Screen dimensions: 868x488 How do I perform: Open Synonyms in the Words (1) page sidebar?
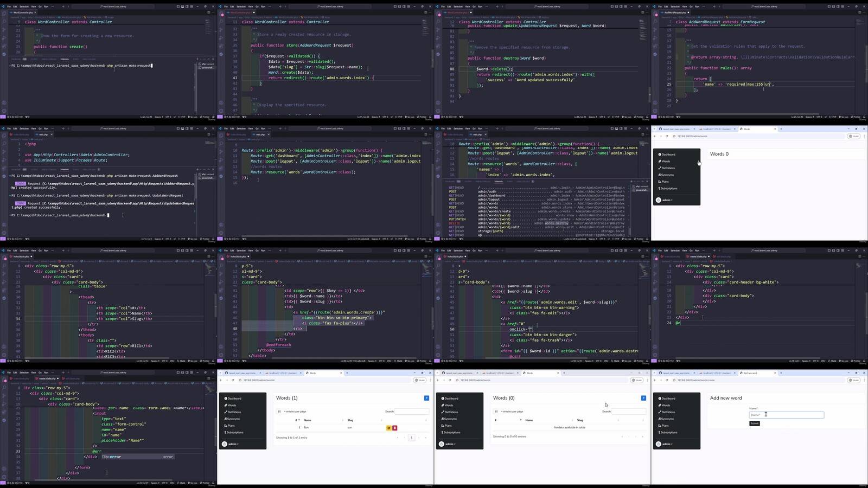click(x=233, y=419)
